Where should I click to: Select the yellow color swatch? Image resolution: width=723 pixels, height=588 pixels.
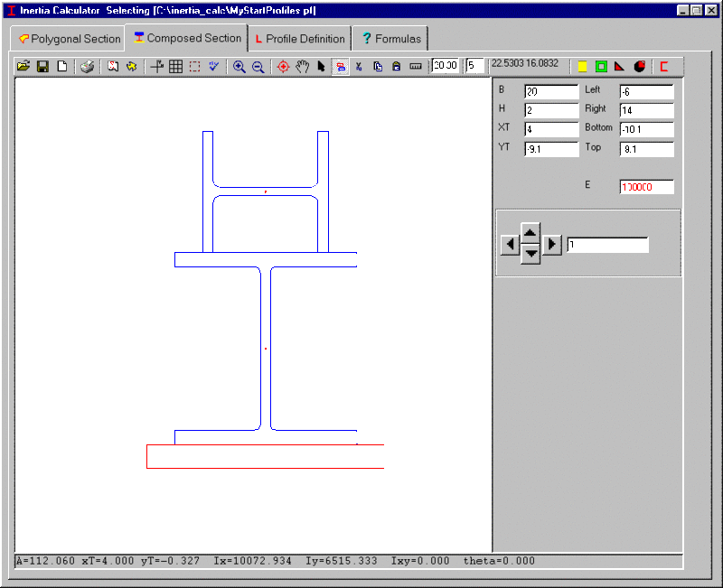581,65
